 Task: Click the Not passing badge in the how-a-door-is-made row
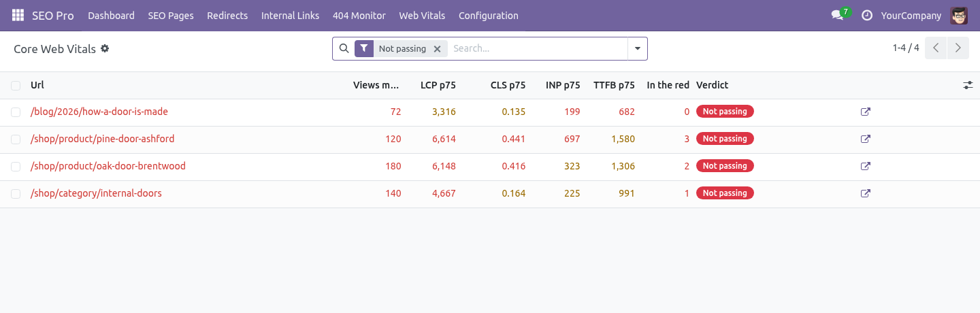coord(725,112)
